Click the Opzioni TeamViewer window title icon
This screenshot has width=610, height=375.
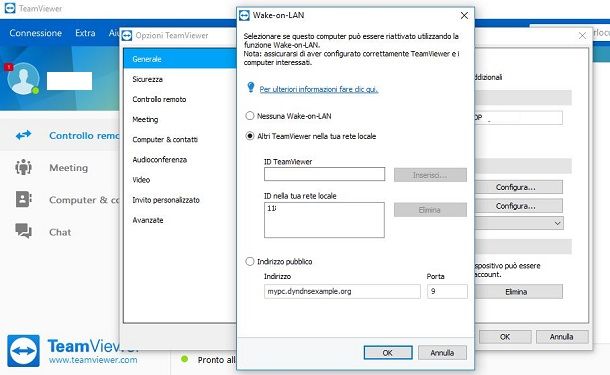tap(127, 35)
